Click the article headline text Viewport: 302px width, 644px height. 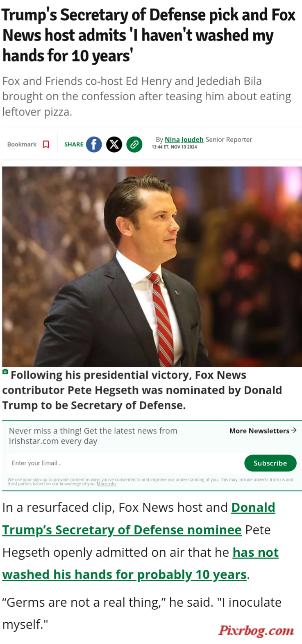coord(149,35)
